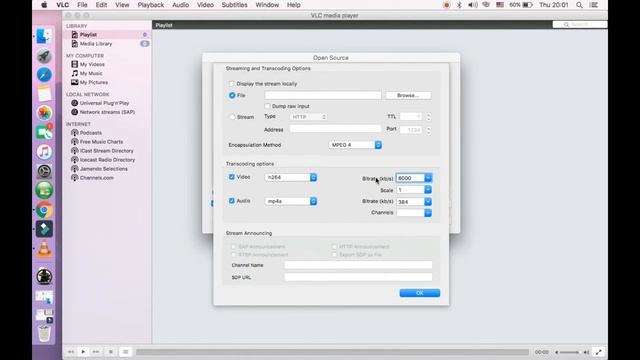Open audio Bitrate 384 dropdown arrow
640x360 pixels.
tap(428, 202)
